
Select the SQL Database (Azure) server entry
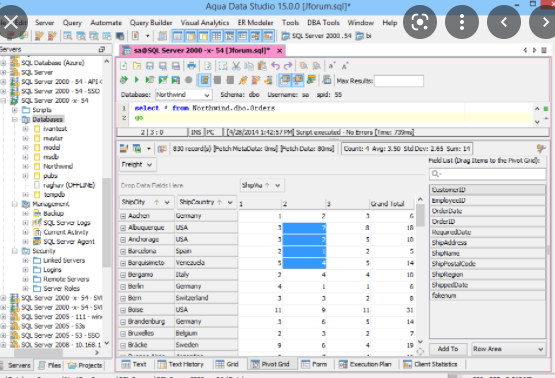(53, 63)
